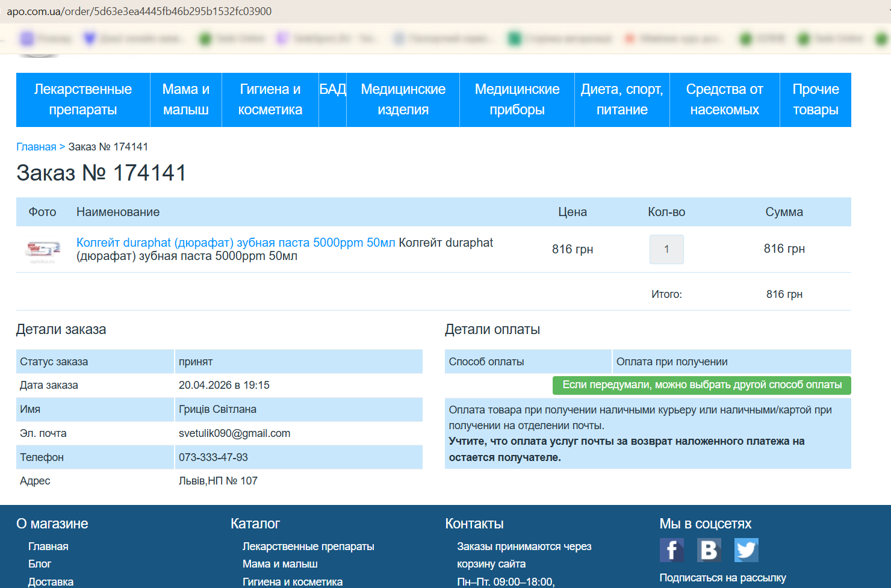
Task: Click the order status value принят
Action: point(196,362)
